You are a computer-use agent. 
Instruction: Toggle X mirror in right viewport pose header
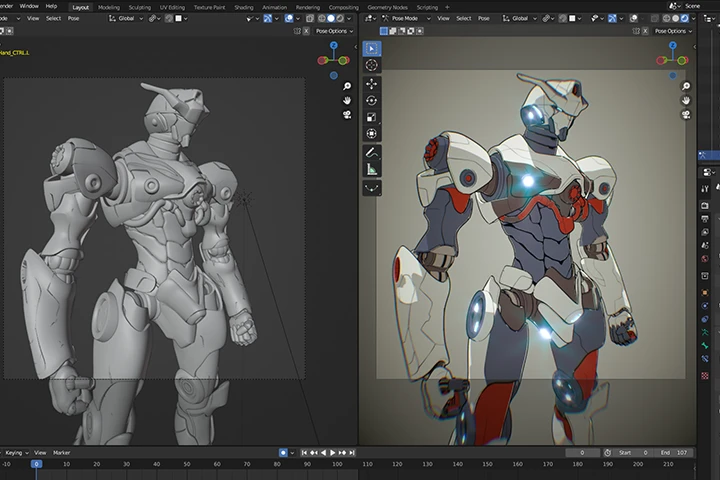pos(645,31)
